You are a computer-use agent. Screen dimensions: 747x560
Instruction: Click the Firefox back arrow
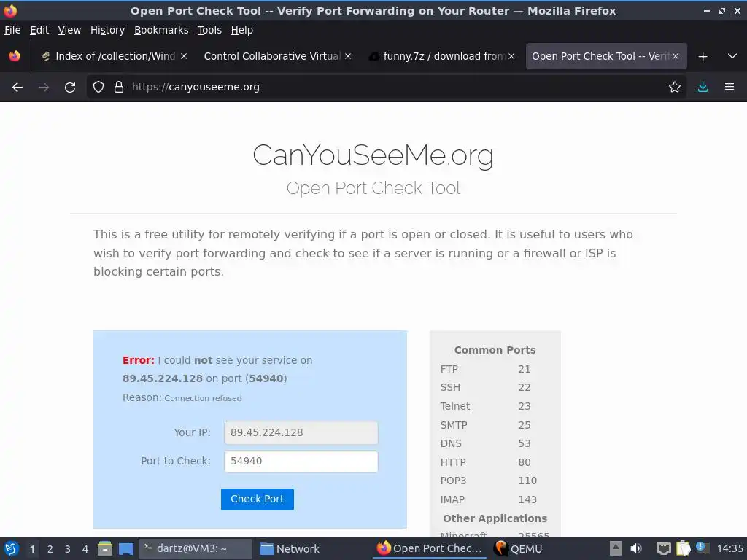(x=18, y=87)
